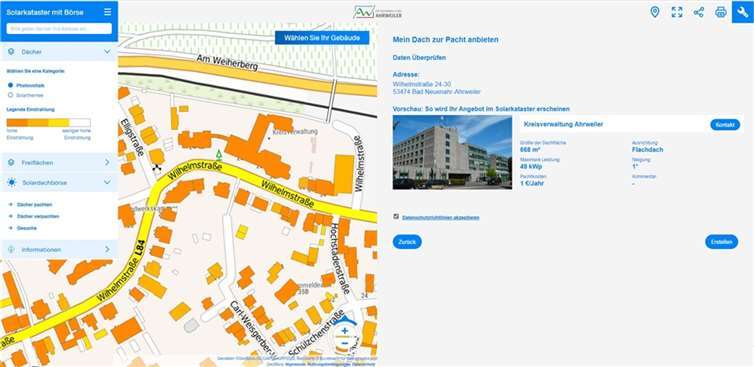Screen dimensions: 754x367
Task: Click the 49 kWp value
Action: [x=531, y=167]
